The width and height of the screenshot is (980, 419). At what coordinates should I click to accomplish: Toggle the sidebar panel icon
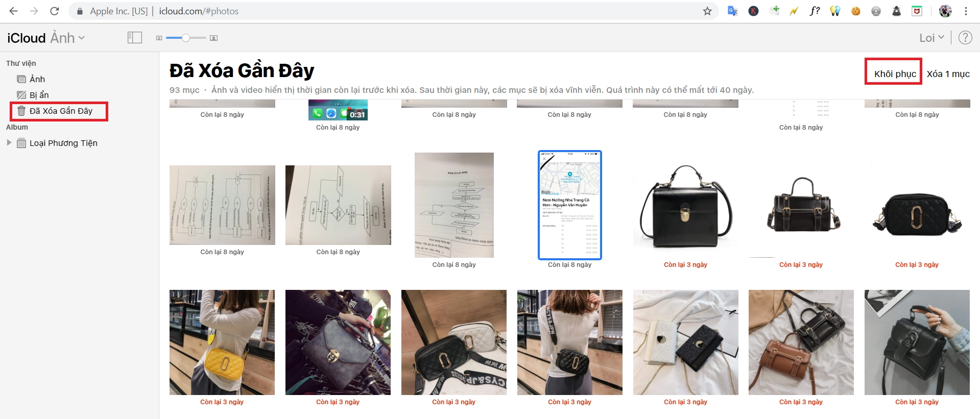135,37
